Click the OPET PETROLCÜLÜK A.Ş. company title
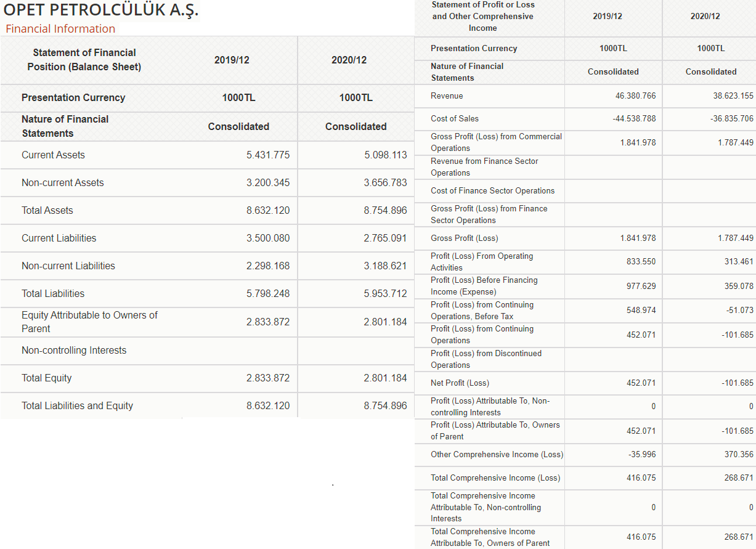 click(x=102, y=10)
